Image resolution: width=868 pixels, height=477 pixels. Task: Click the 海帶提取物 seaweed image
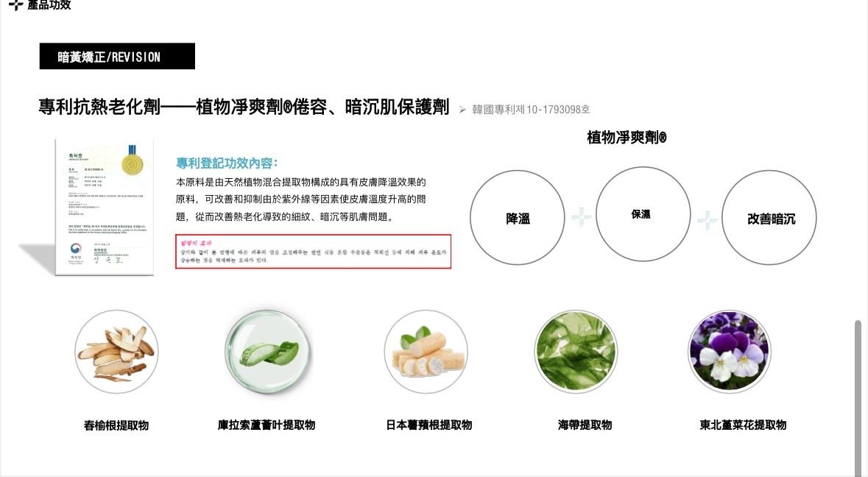click(576, 352)
